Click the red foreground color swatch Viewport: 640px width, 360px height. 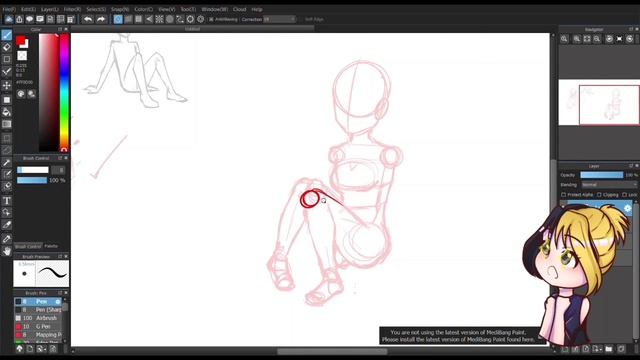(x=20, y=41)
